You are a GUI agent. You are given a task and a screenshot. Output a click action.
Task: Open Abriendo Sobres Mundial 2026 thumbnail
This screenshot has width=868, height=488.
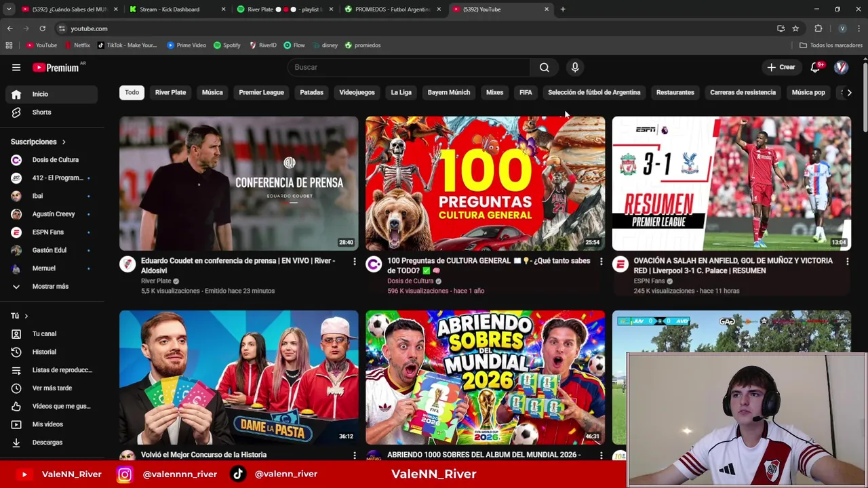pos(485,378)
